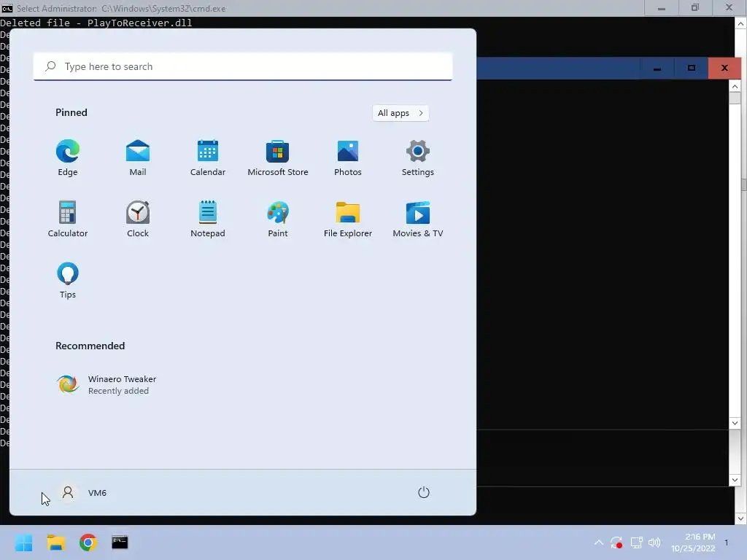
Task: Click the sync status tray icon
Action: (616, 542)
